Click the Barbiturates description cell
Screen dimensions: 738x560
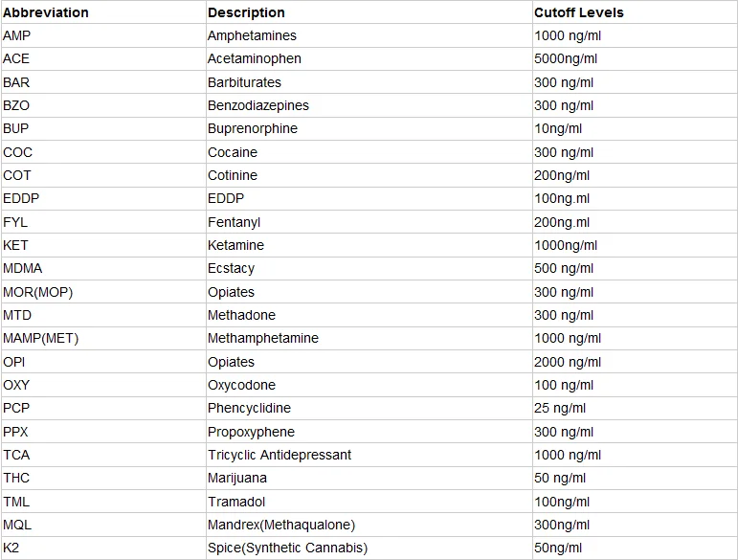coord(244,82)
